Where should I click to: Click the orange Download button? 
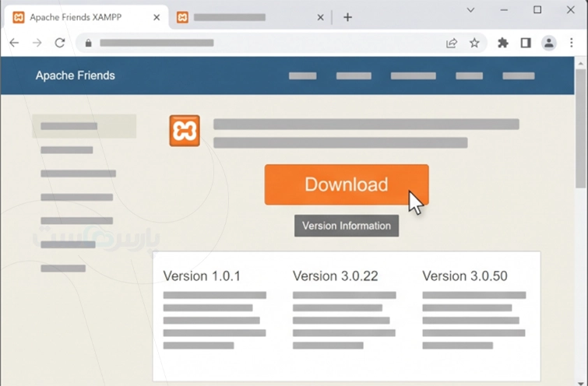point(347,184)
